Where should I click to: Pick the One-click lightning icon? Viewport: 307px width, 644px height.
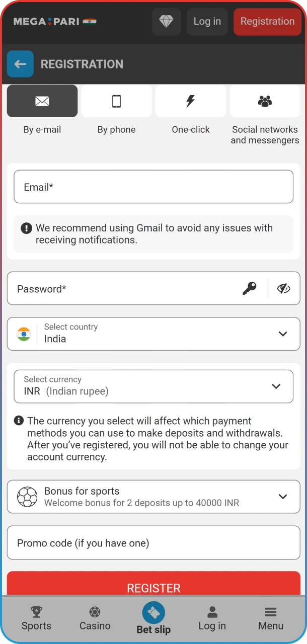pos(191,101)
